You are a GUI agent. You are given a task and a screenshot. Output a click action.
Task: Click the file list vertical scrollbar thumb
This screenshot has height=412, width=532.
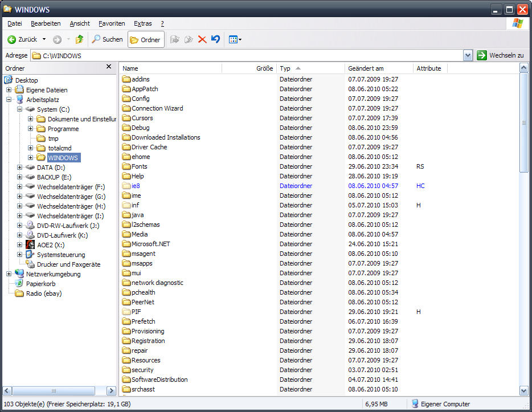tap(523, 123)
